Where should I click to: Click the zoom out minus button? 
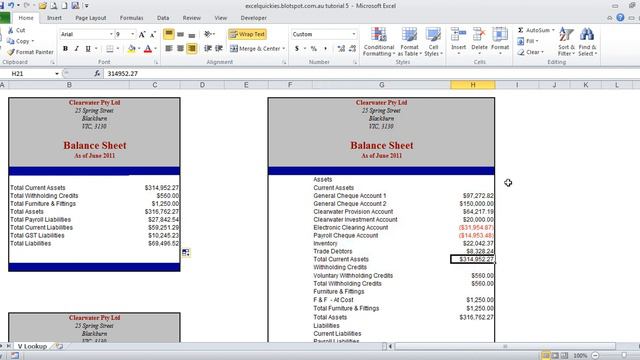pyautogui.click(x=596, y=356)
